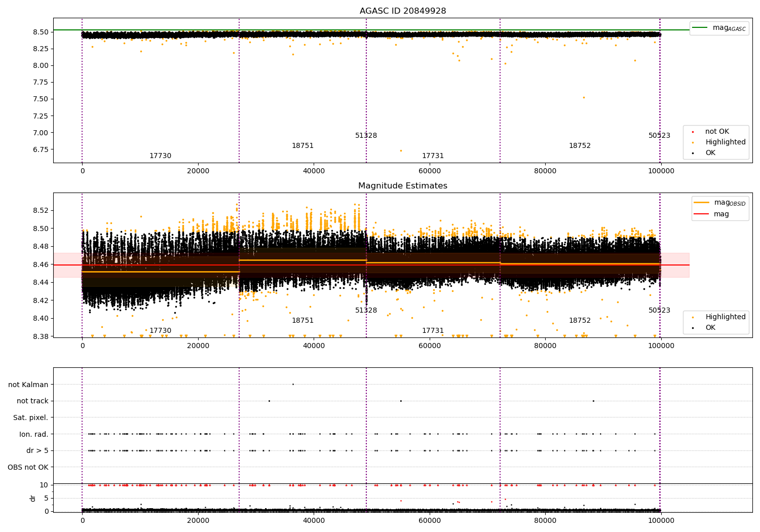
Task: Click y-tick 8.44 on Magnitude Estimates plot
Action: [40, 282]
